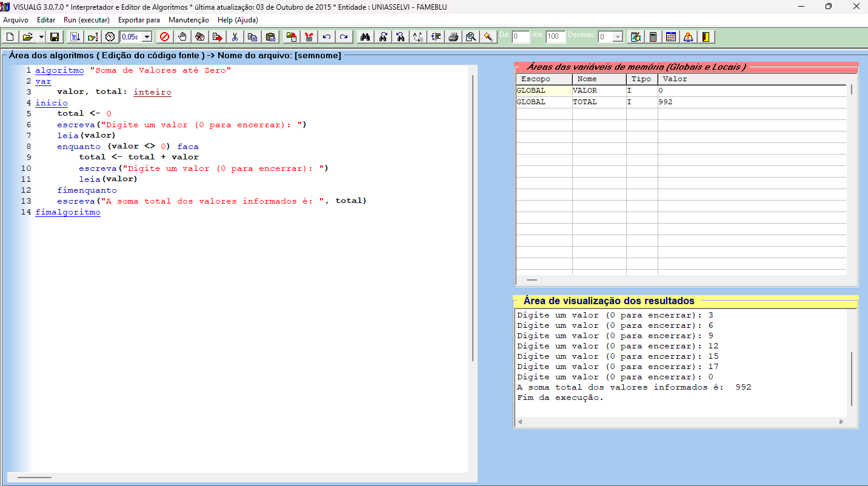Stop execution with the red stop icon
868x486 pixels.
point(164,37)
